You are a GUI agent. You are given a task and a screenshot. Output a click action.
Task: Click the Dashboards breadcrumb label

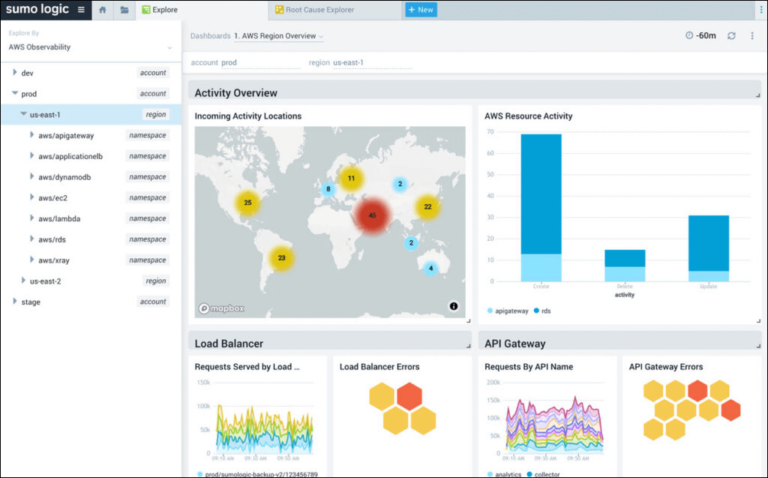[210, 36]
